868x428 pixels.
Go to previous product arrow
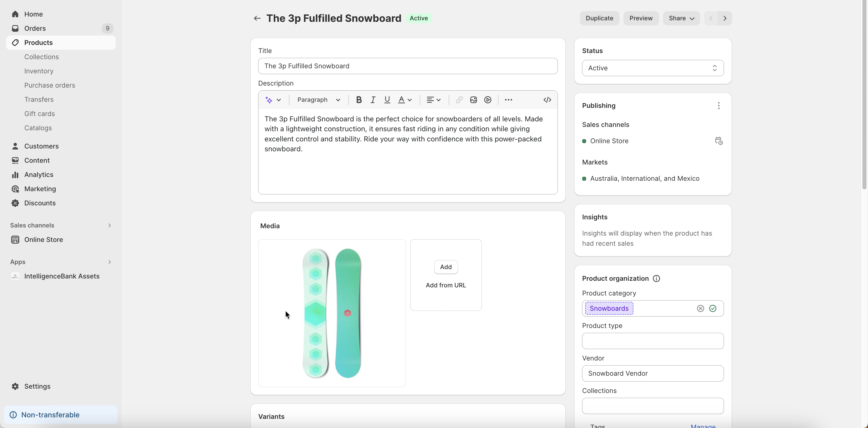coord(711,18)
